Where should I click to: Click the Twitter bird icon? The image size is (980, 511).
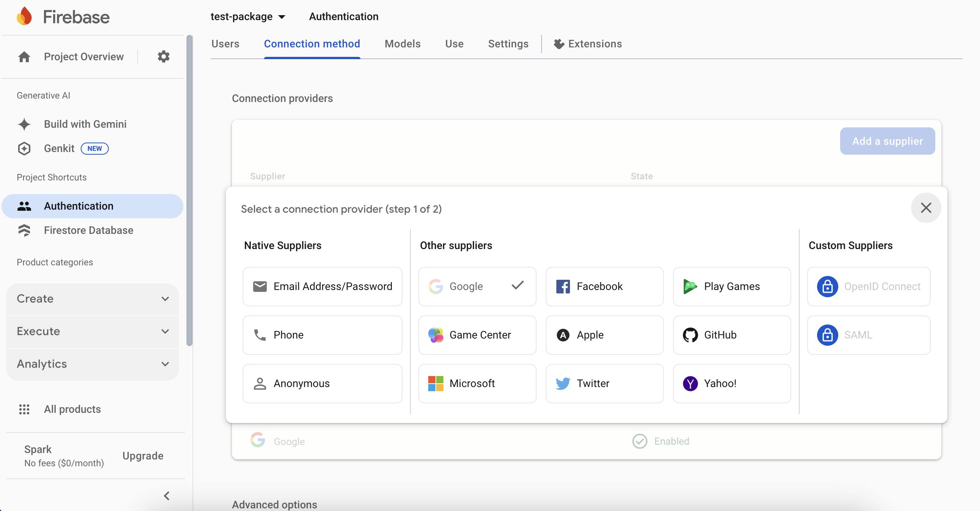pos(563,384)
